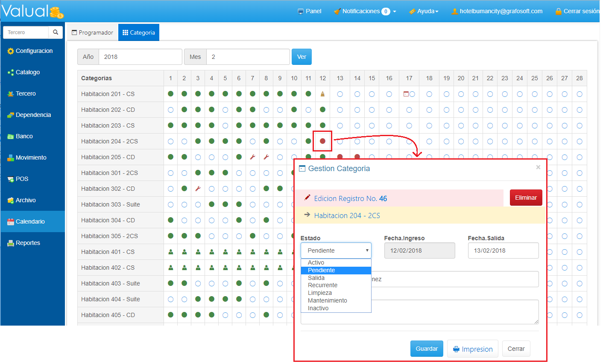Select empty circle Habitacion 405 day 5
The image size is (603, 364).
click(225, 315)
